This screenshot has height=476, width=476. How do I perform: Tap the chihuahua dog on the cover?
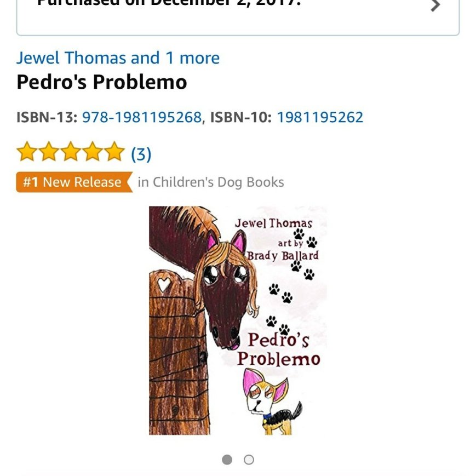point(273,402)
